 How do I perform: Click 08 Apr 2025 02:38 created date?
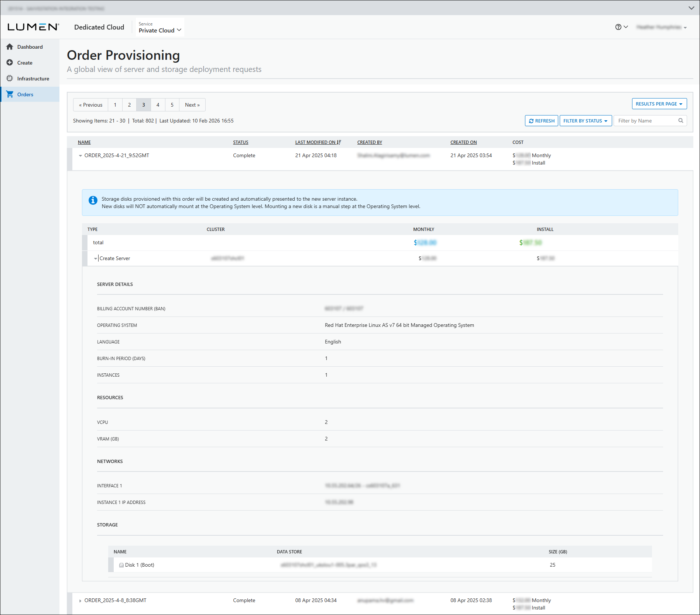tap(471, 601)
